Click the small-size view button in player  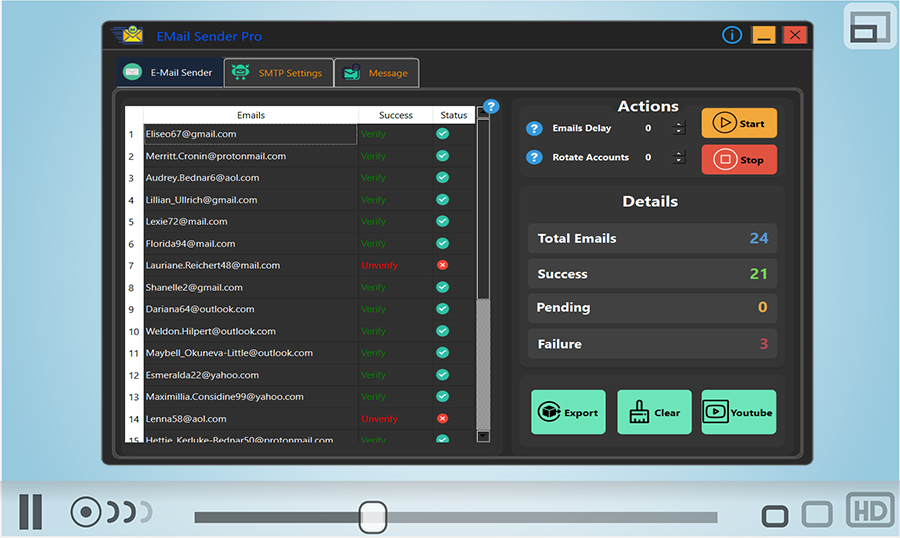click(x=775, y=516)
